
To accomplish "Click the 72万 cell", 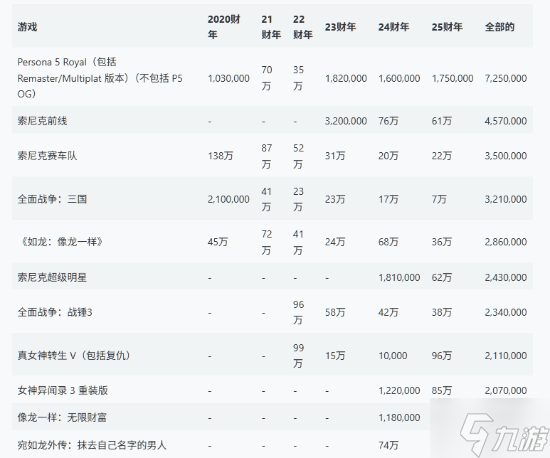I will click(x=267, y=242).
